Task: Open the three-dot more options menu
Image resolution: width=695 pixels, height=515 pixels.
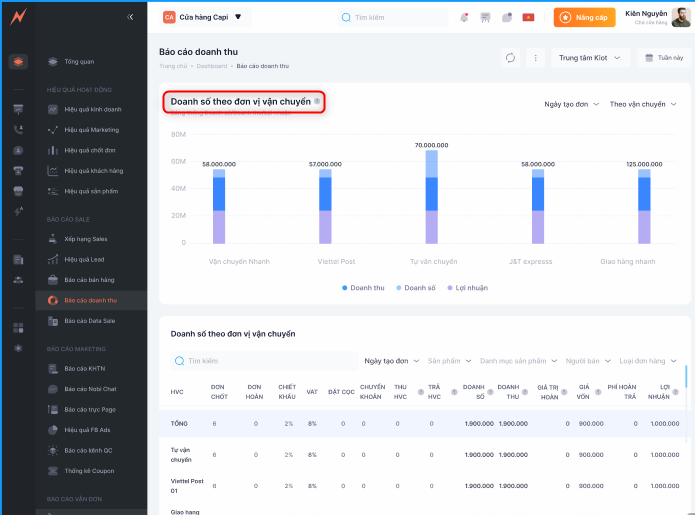Action: (x=535, y=58)
